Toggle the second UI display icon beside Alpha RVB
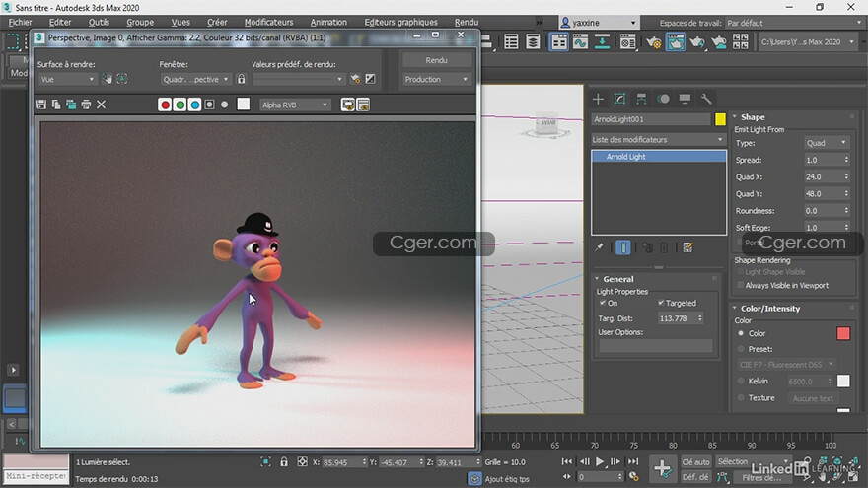 coord(363,105)
